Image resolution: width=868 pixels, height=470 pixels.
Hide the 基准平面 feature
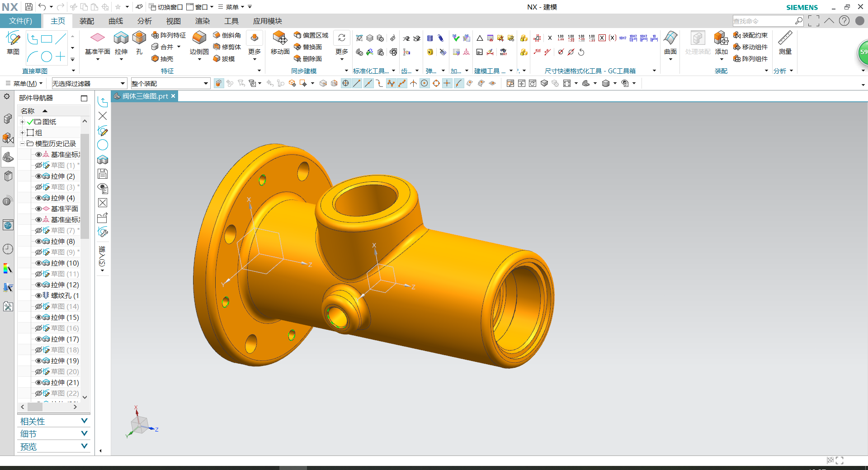coord(38,209)
